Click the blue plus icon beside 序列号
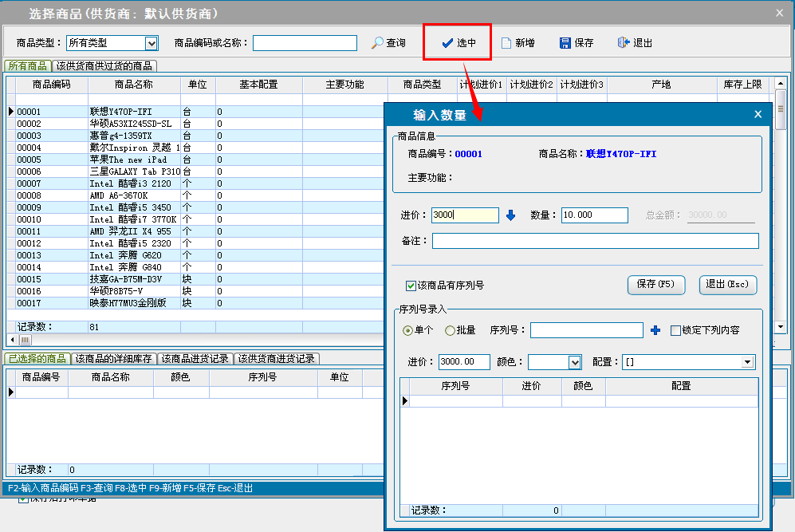795x532 pixels. click(656, 330)
